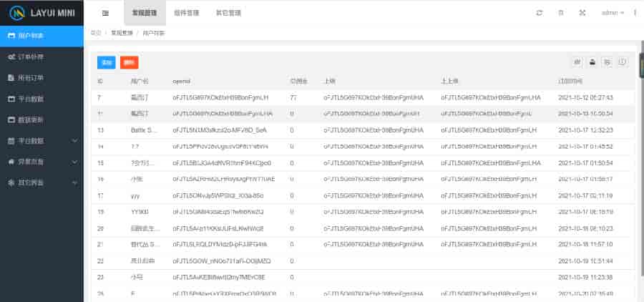Open the admin user dropdown
Image resolution: width=644 pixels, height=302 pixels.
[613, 13]
